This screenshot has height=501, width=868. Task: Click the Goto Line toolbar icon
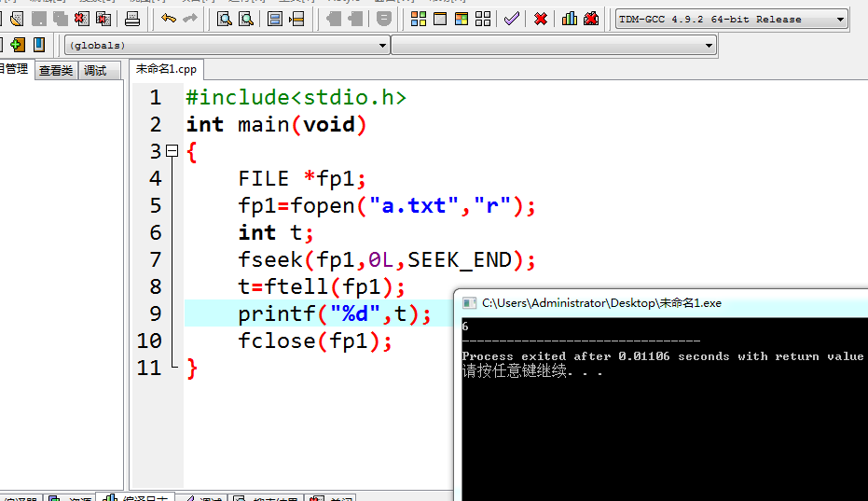point(296,19)
